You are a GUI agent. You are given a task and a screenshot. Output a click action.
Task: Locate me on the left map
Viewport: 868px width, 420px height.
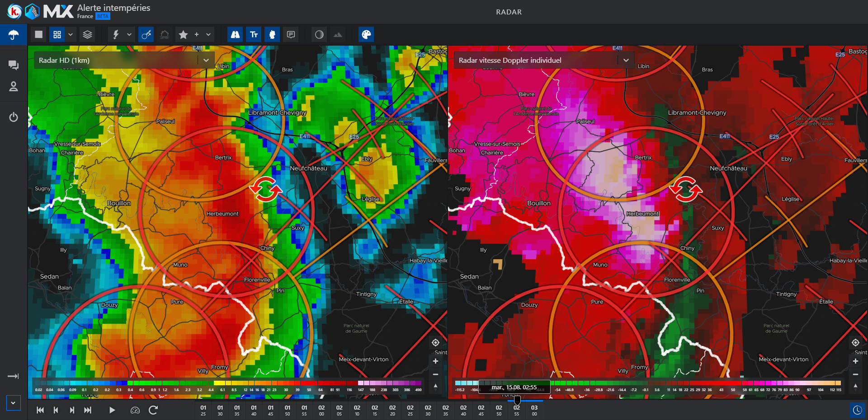tap(435, 343)
